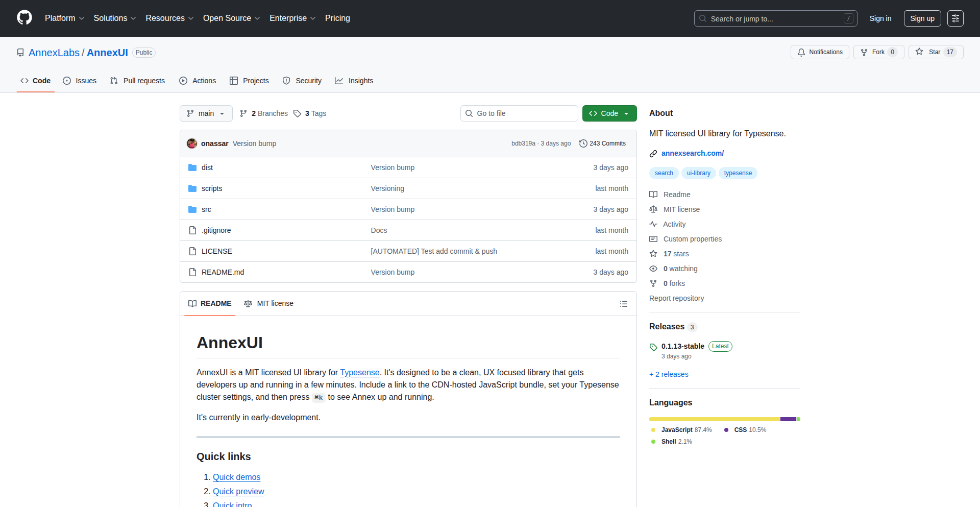This screenshot has height=507, width=980.
Task: Open the main branch selector dropdown
Action: click(x=206, y=113)
